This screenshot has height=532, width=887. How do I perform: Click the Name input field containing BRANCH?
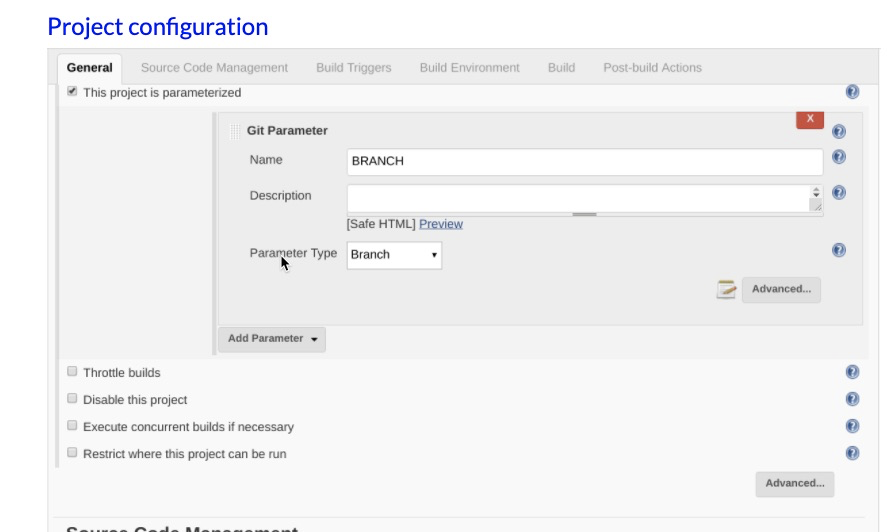coord(585,162)
